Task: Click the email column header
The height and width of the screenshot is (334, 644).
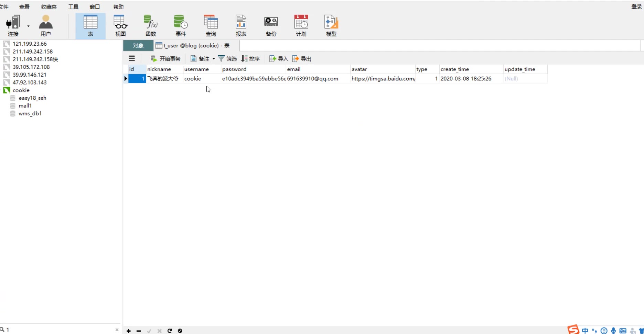Action: (318, 69)
